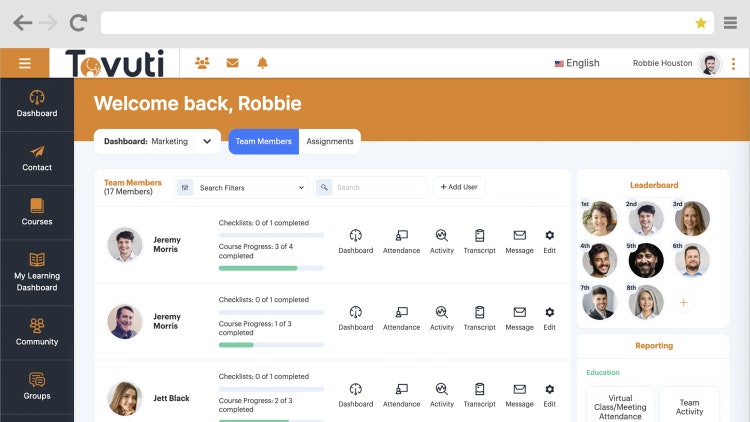Select the 5th place leaderboard avatar
The image size is (750, 422).
tap(646, 260)
